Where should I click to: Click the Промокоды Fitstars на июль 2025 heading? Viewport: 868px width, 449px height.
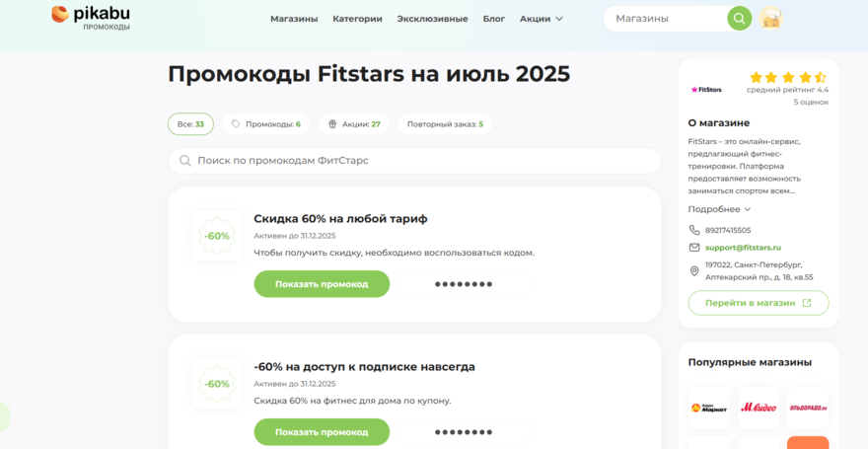pos(369,74)
